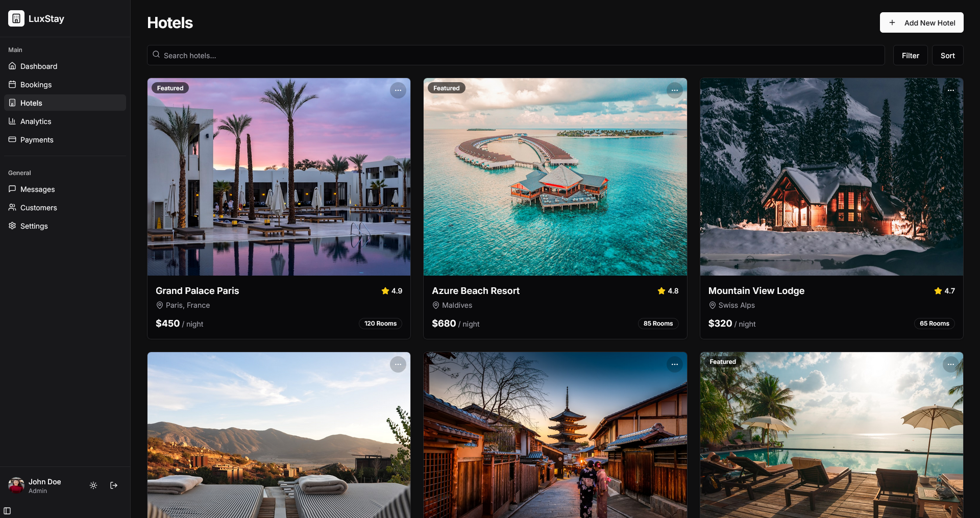Image resolution: width=980 pixels, height=518 pixels.
Task: Focus the Search hotels input field
Action: tap(516, 55)
